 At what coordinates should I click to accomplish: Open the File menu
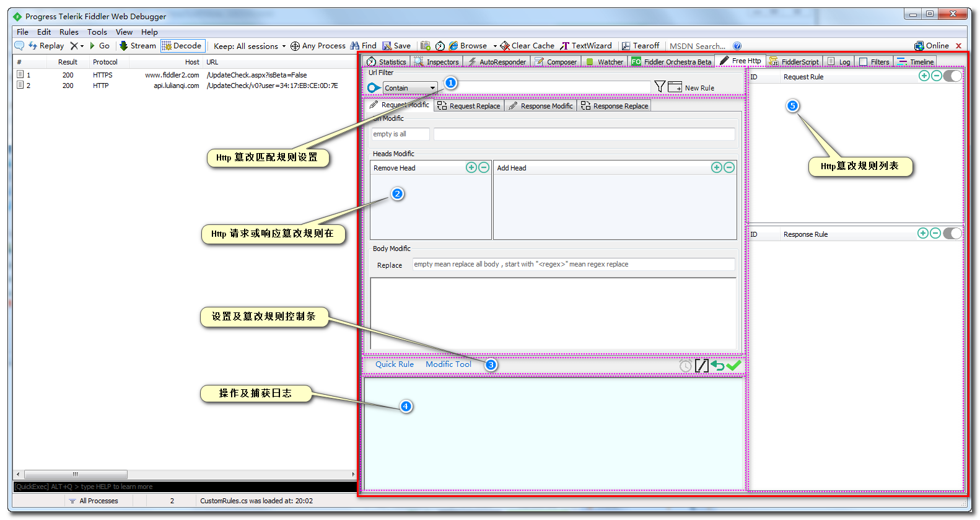(22, 32)
